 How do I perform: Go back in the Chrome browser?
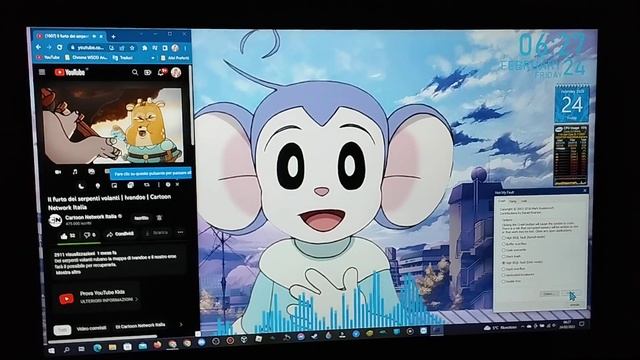click(x=39, y=47)
